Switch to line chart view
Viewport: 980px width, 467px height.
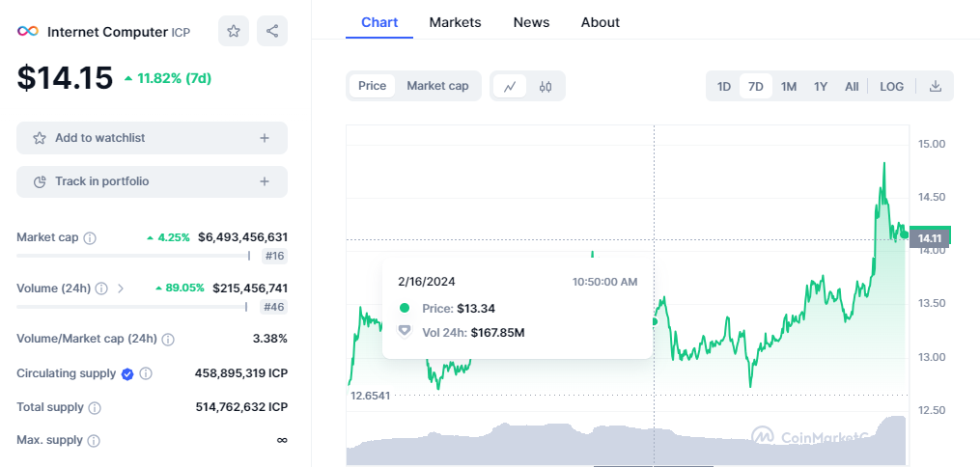pyautogui.click(x=510, y=86)
